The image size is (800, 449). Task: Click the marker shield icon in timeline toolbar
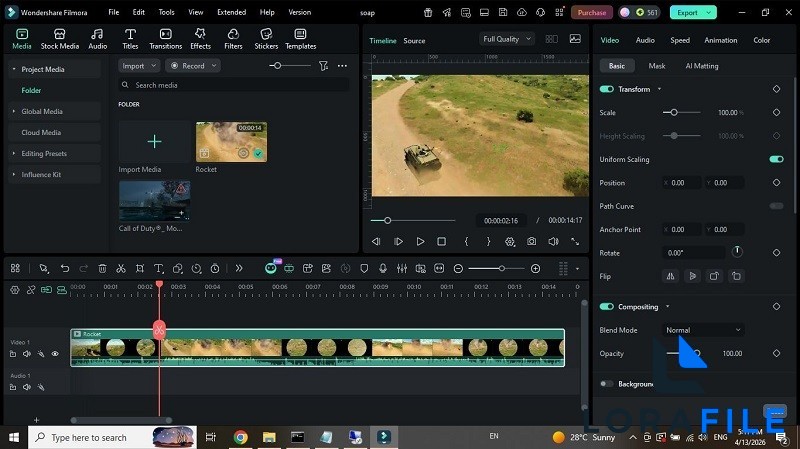(x=364, y=268)
